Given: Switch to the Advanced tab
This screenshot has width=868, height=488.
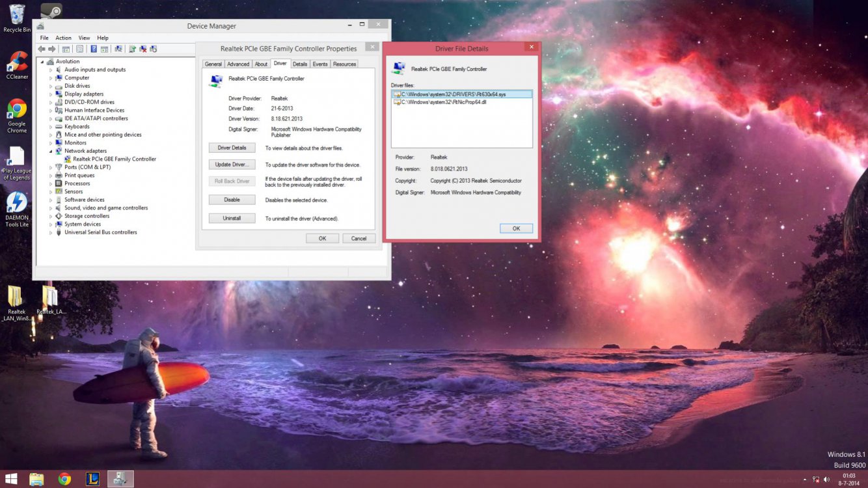Looking at the screenshot, I should tap(238, 64).
